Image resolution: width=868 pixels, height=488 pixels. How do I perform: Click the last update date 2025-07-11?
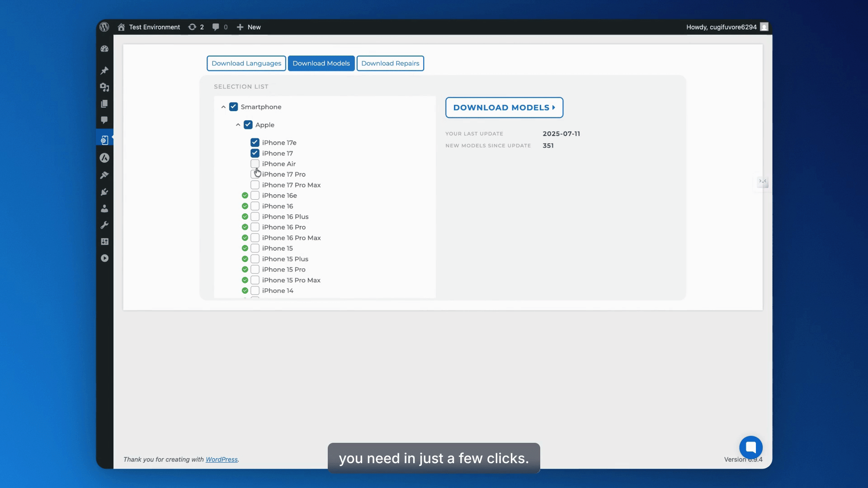pyautogui.click(x=561, y=134)
